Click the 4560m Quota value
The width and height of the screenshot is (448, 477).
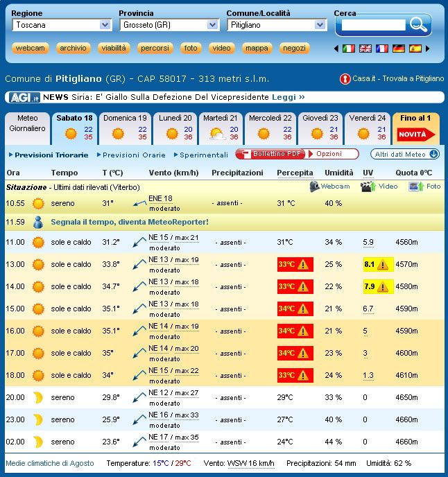[406, 242]
